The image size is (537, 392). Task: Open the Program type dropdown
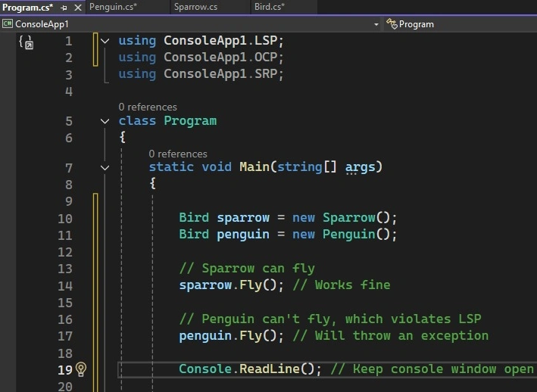460,24
